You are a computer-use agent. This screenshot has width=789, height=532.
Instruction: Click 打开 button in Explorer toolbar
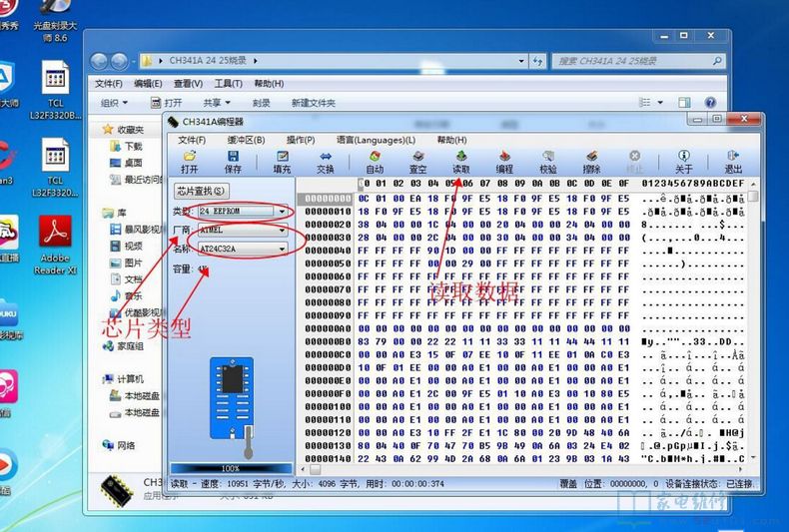167,103
